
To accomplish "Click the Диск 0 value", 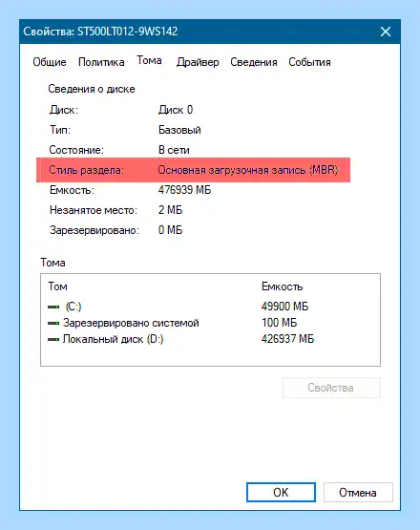I will click(176, 110).
